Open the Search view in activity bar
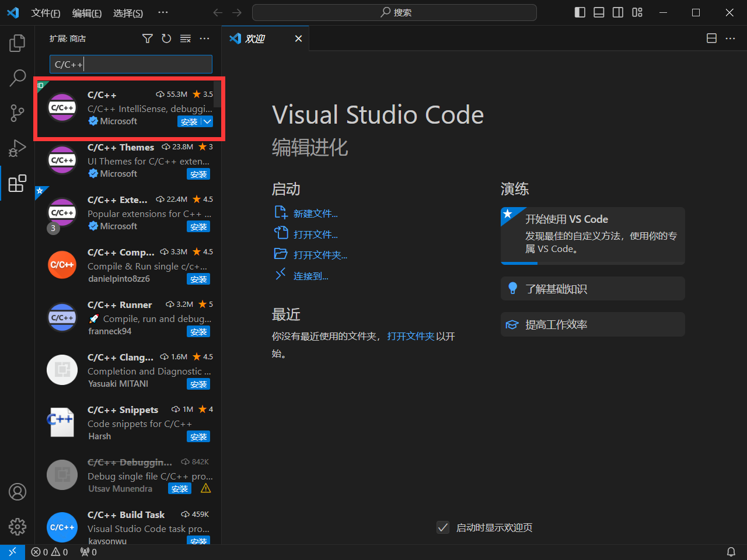 pyautogui.click(x=18, y=78)
